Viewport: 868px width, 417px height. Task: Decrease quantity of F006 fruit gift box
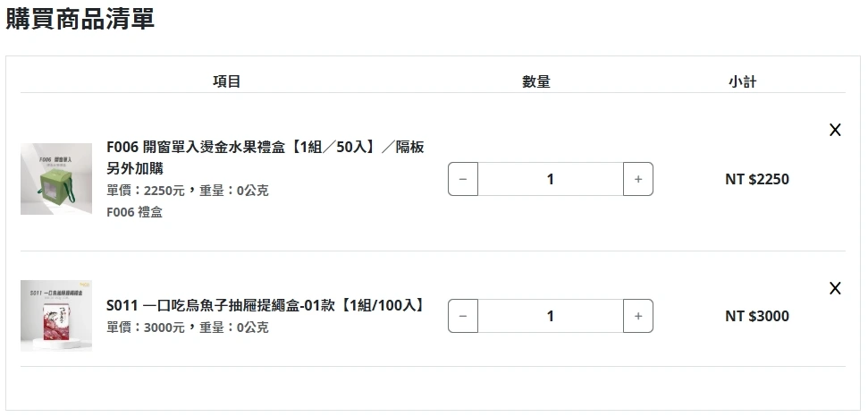click(462, 179)
